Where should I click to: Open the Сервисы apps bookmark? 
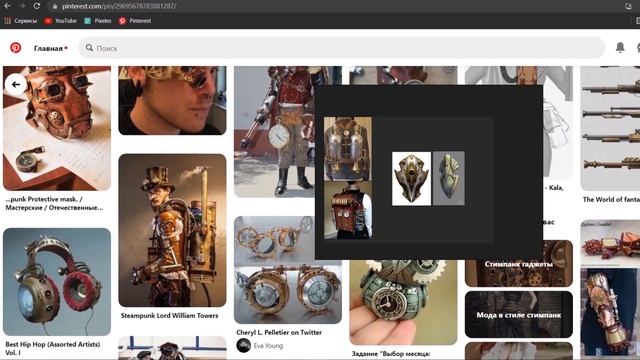point(20,21)
